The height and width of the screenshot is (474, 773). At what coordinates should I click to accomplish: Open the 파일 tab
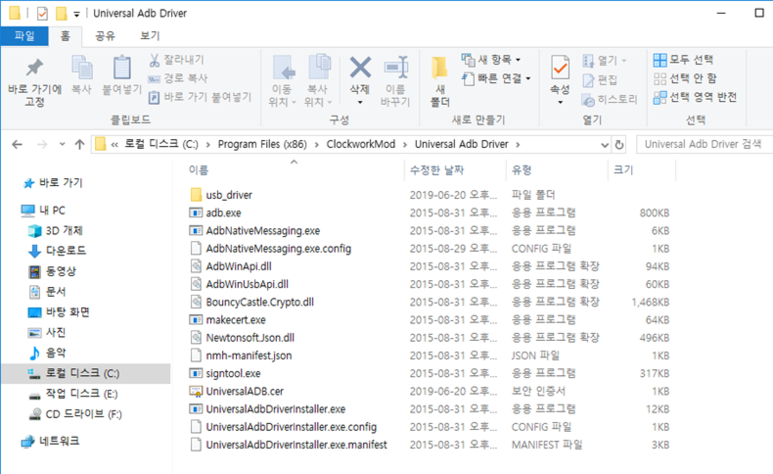(24, 36)
